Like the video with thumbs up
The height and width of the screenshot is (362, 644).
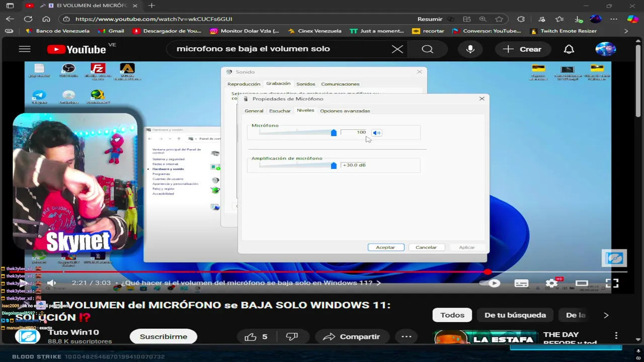tap(256, 336)
